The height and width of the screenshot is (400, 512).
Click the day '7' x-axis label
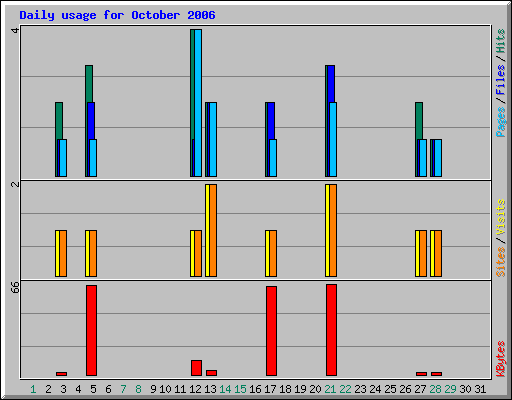tap(123, 389)
